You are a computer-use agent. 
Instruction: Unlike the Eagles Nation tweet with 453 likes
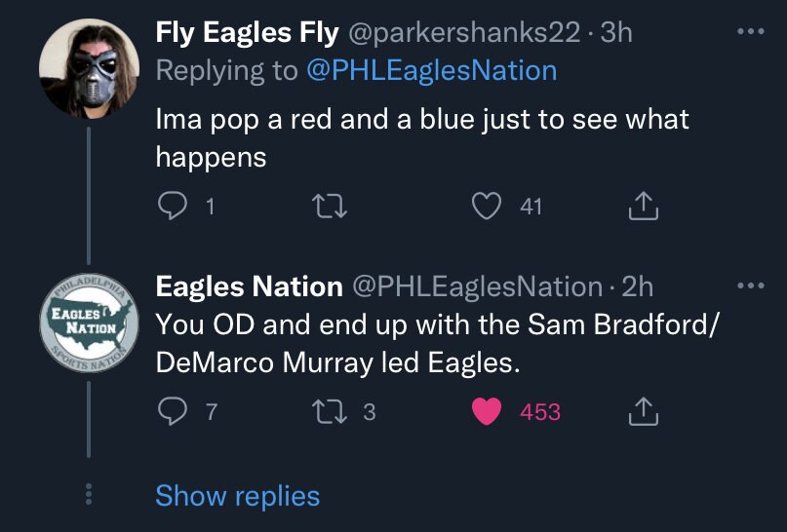tap(487, 412)
